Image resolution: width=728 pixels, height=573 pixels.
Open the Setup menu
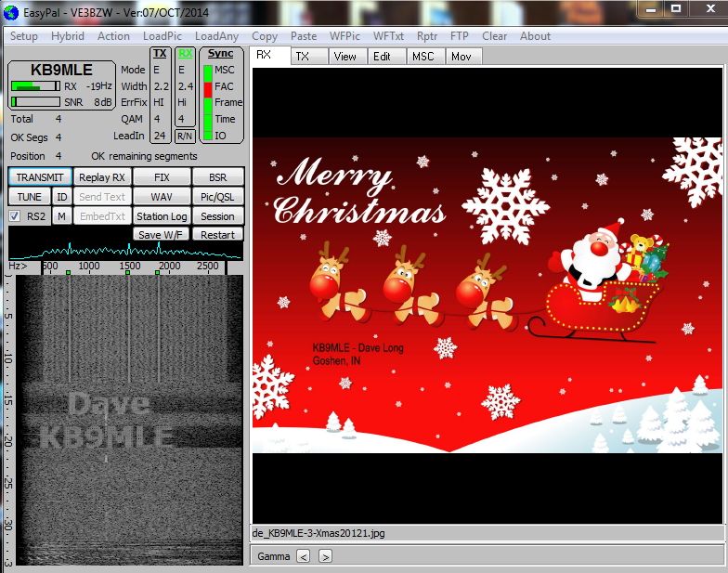coord(24,36)
